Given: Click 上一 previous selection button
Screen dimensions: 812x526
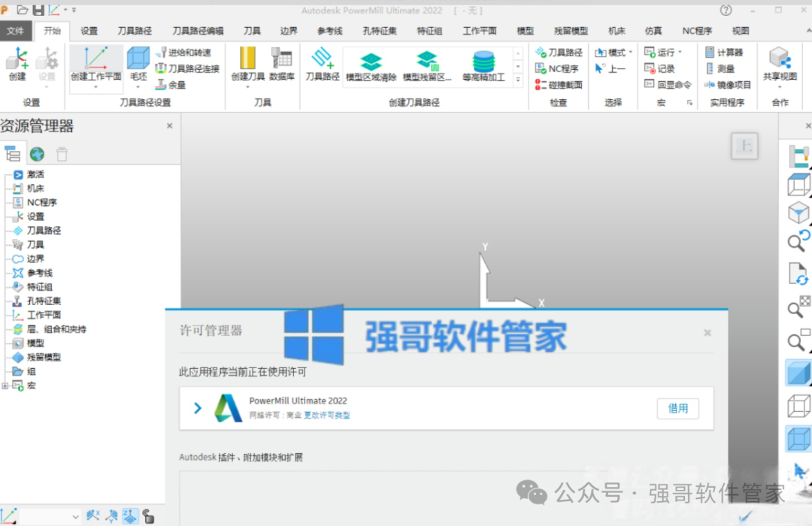Looking at the screenshot, I should [610, 68].
